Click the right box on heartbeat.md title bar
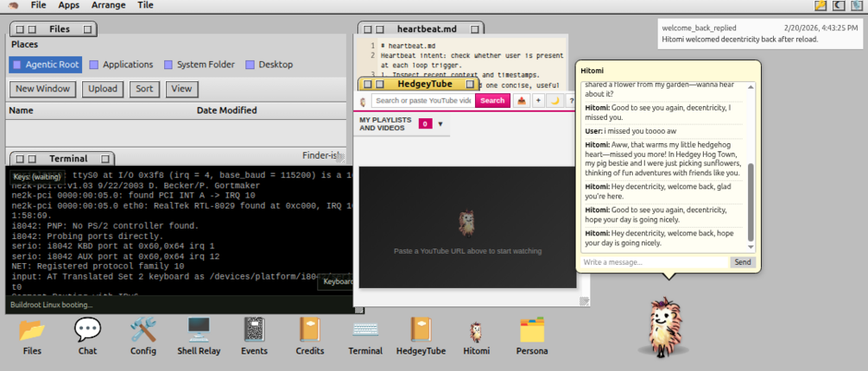 pyautogui.click(x=474, y=29)
